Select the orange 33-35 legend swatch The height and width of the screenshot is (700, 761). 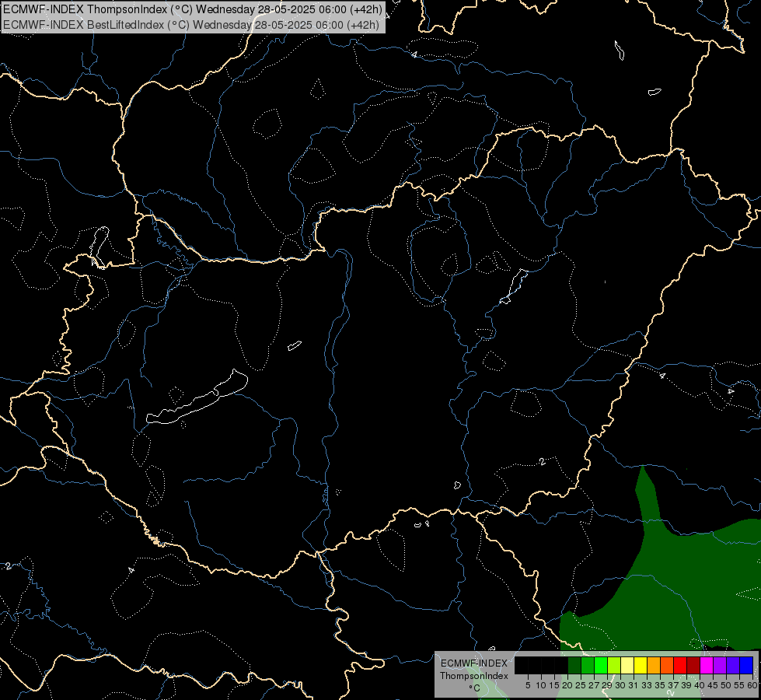coord(654,665)
